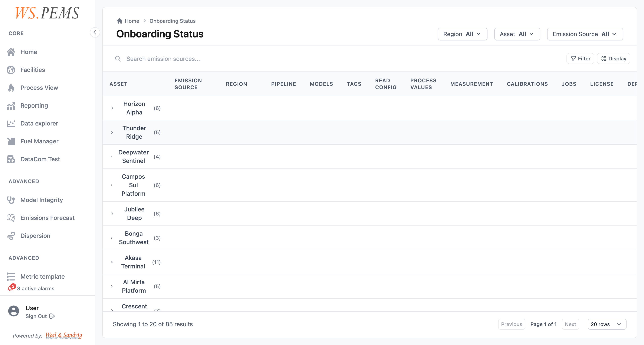Expand the Bonga Southwest row
Image resolution: width=644 pixels, height=345 pixels.
click(x=112, y=238)
